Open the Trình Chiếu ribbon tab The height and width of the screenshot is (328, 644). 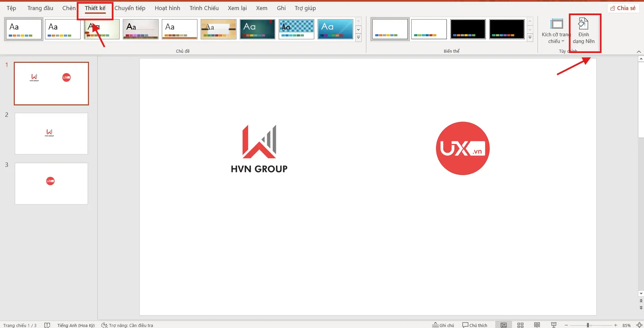[203, 8]
